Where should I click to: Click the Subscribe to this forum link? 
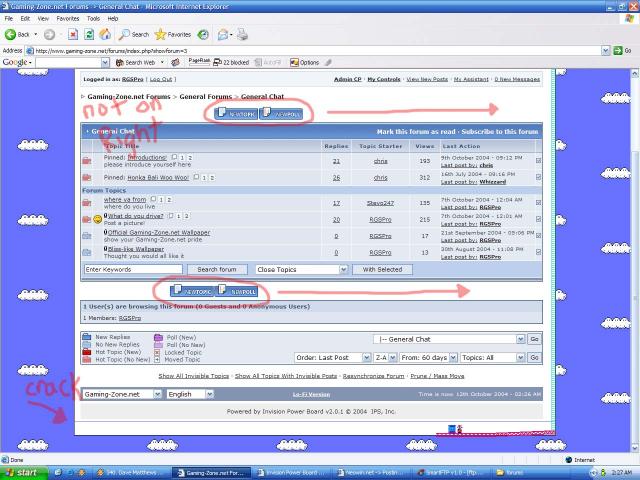pos(500,131)
